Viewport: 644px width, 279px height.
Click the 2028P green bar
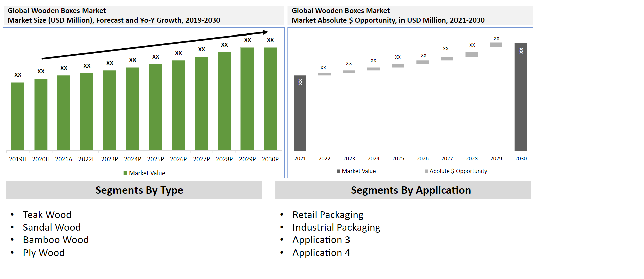tap(224, 101)
